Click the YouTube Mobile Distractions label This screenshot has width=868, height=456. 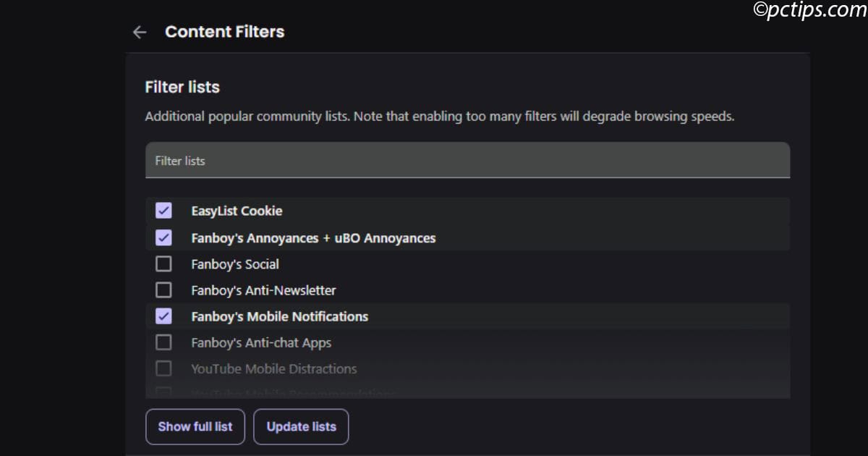pyautogui.click(x=274, y=368)
